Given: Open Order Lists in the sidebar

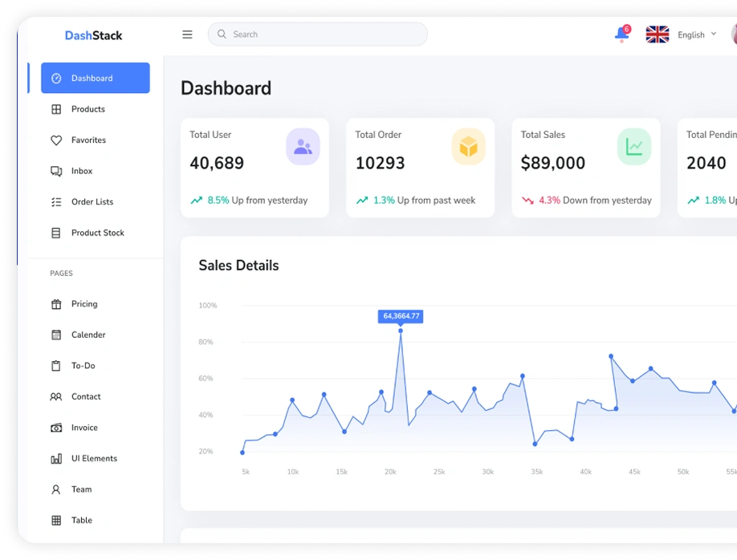Looking at the screenshot, I should 92,202.
